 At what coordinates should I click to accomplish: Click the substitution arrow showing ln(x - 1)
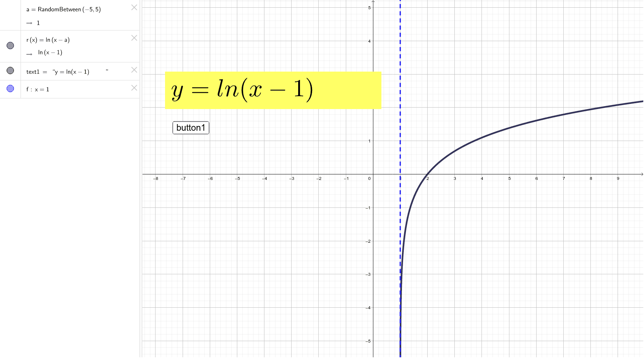[30, 54]
